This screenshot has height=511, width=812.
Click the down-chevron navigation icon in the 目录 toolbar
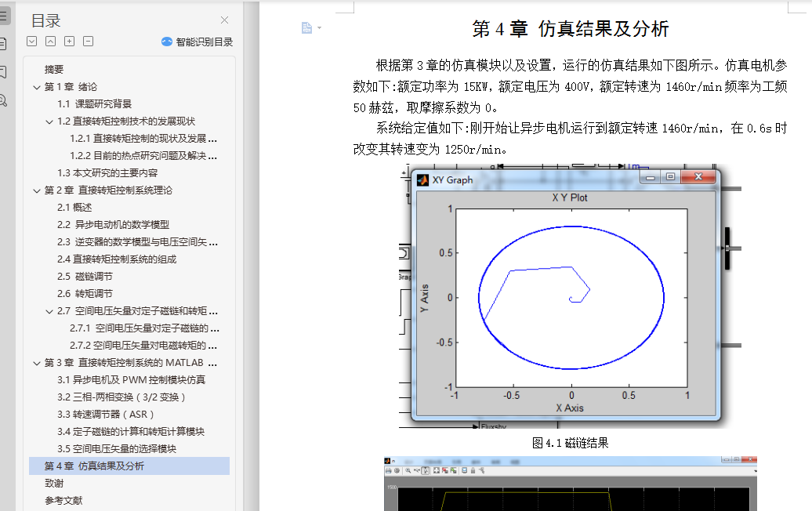32,42
